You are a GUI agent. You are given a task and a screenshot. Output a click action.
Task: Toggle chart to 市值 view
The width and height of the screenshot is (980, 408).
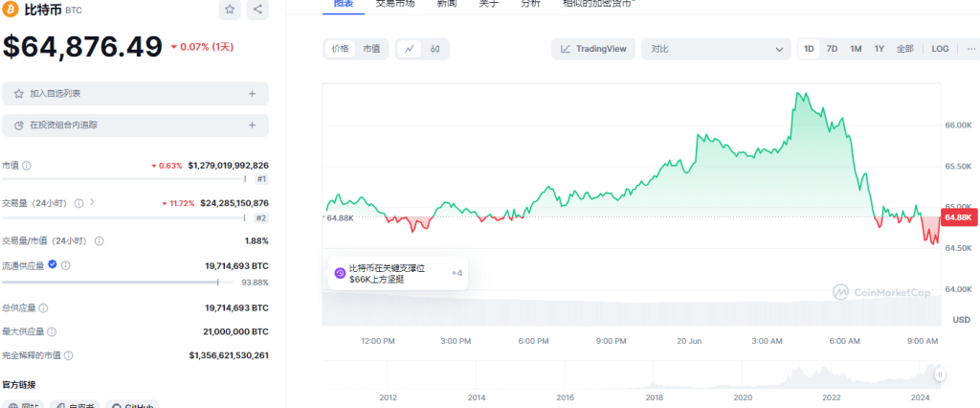(x=370, y=49)
